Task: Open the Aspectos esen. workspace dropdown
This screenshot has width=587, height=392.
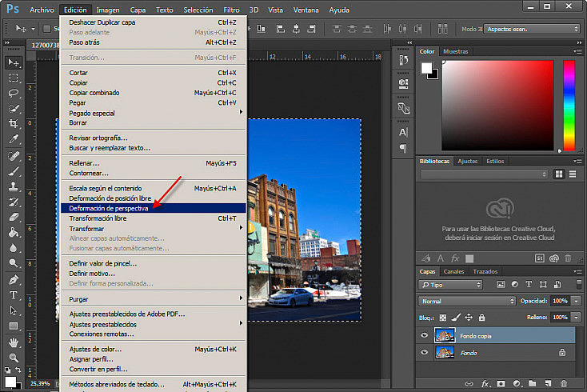Action: coord(532,29)
